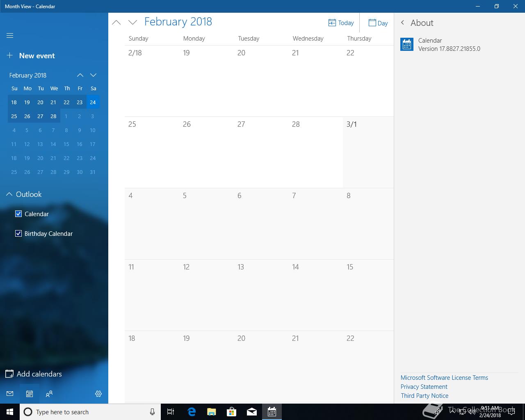Click the microphone icon in search box
The image size is (525, 420).
152,412
